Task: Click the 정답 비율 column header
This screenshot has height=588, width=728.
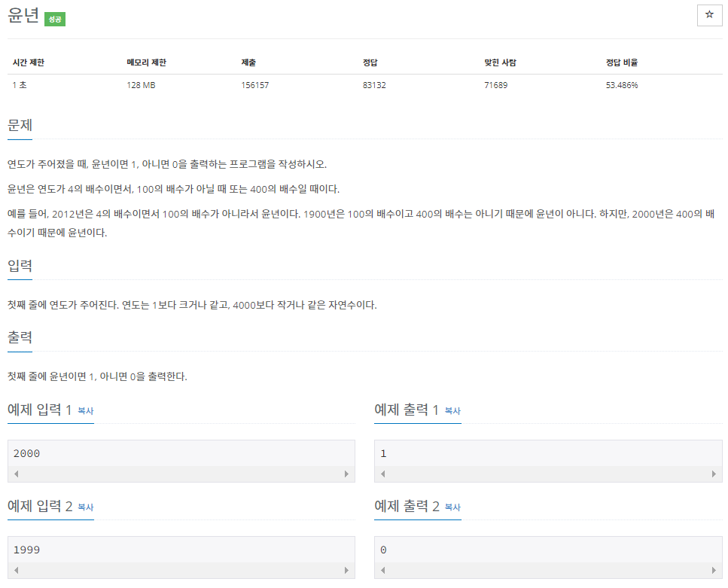Action: 622,62
